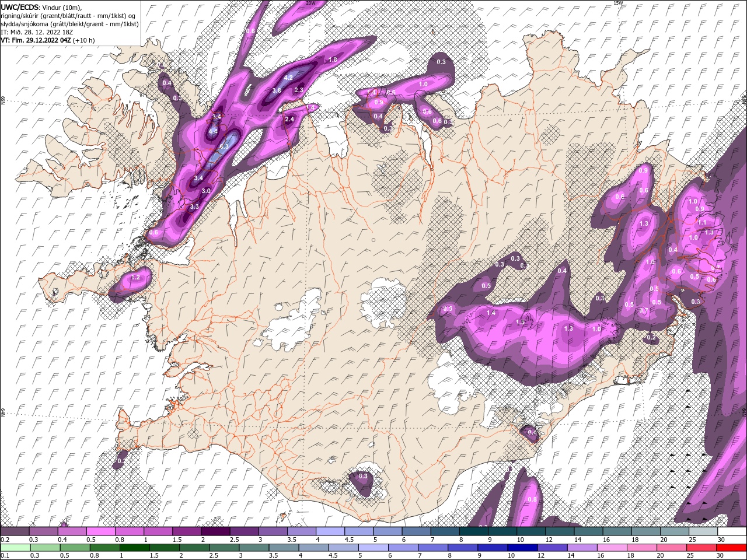Click the 'IT: Mið. 28. 12. 2022 18Z' line
This screenshot has height=560, width=747.
click(38, 32)
